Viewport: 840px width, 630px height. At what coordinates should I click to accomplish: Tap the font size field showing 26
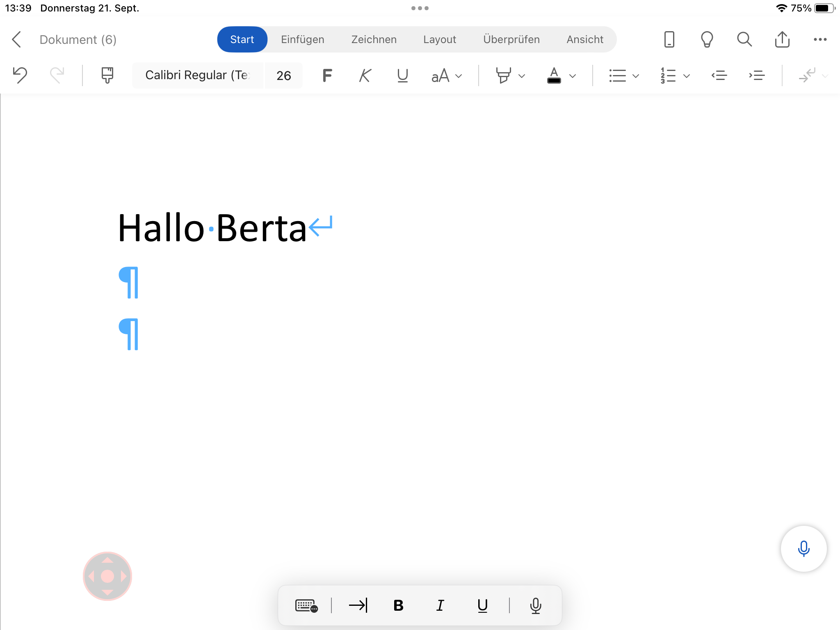tap(283, 75)
